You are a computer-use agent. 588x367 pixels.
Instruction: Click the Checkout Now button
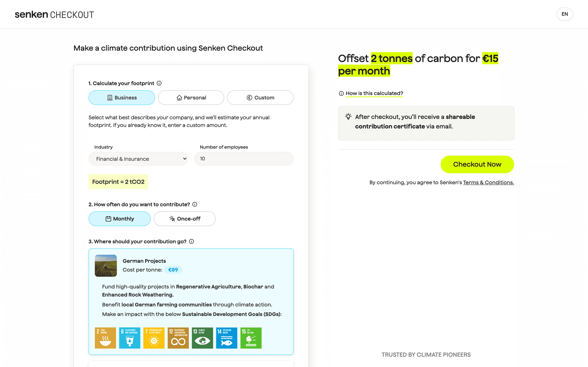[477, 164]
